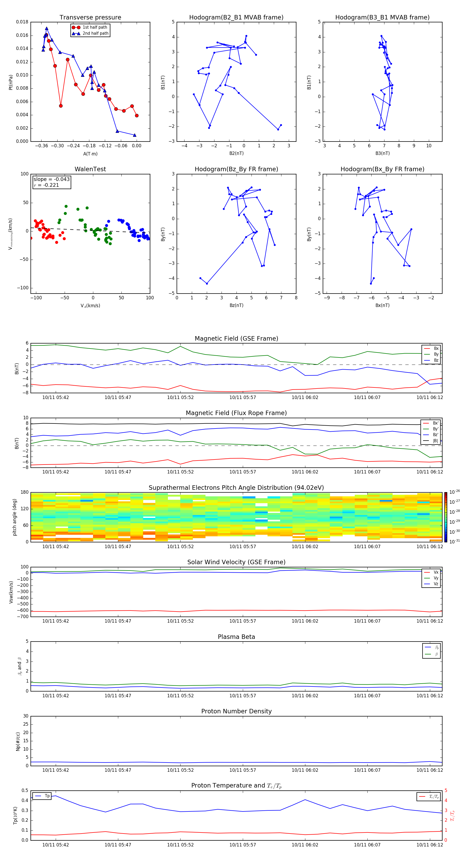Click the 'WalenTest' plot title

pos(90,169)
